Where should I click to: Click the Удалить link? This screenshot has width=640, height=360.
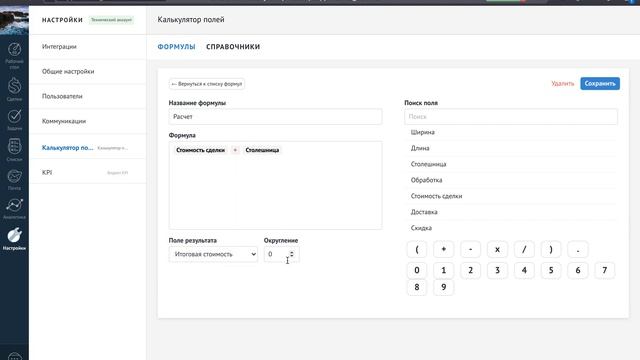(x=562, y=84)
